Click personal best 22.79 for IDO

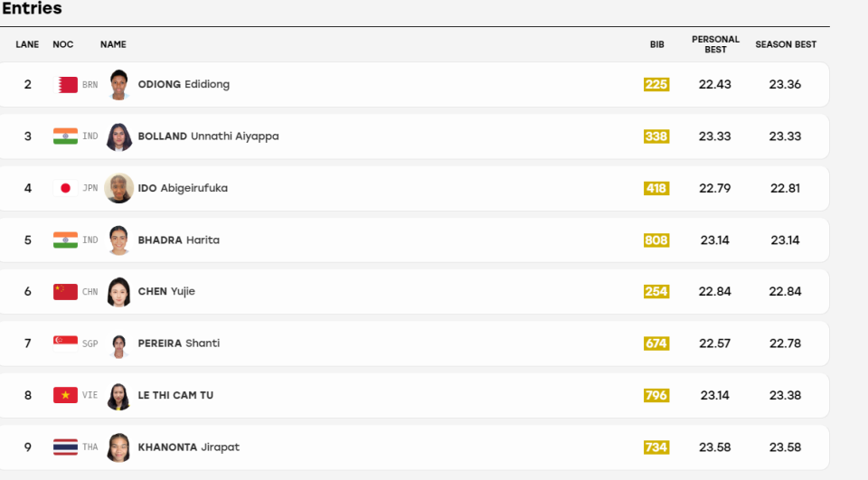tap(714, 188)
